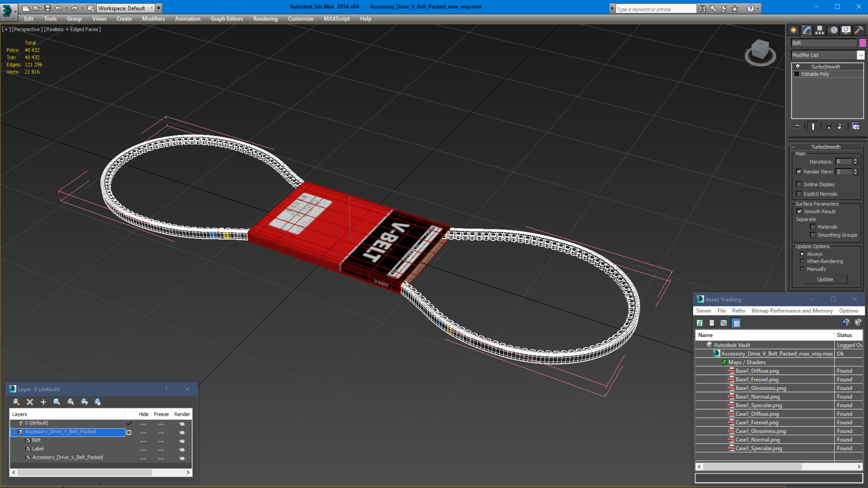
Task: Enable Separate by Smoothing Groups checkbox
Action: click(813, 235)
